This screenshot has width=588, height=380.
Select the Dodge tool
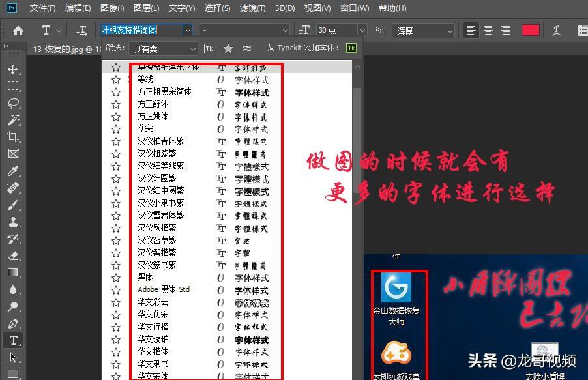click(x=13, y=306)
